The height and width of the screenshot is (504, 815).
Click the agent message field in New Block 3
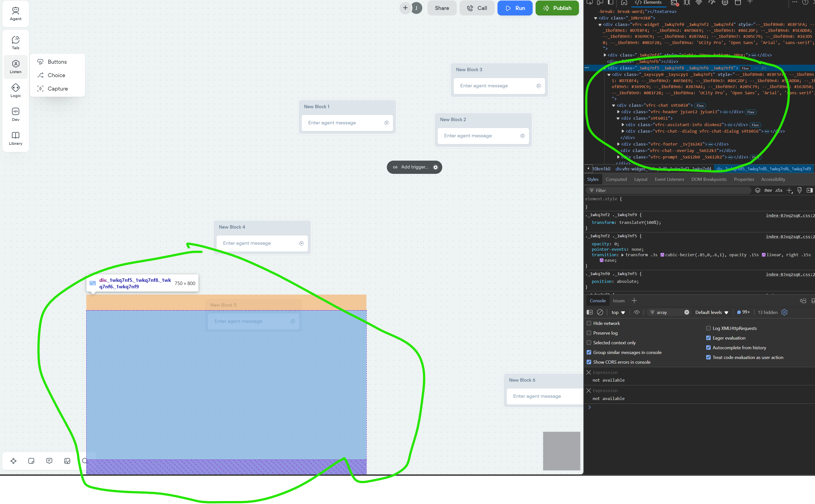pos(499,86)
